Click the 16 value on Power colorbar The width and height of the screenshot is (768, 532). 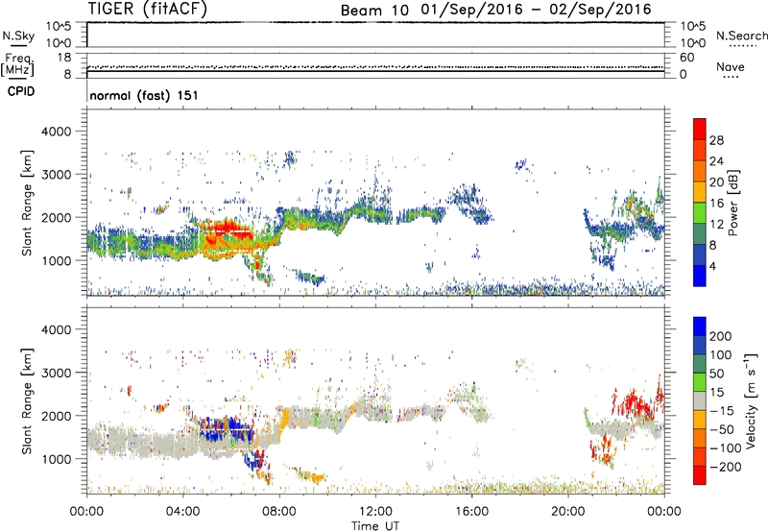[x=716, y=204]
